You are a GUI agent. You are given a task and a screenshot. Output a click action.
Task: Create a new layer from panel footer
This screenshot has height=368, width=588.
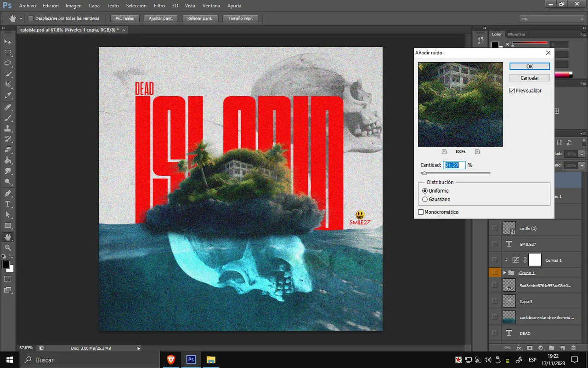tap(562, 348)
